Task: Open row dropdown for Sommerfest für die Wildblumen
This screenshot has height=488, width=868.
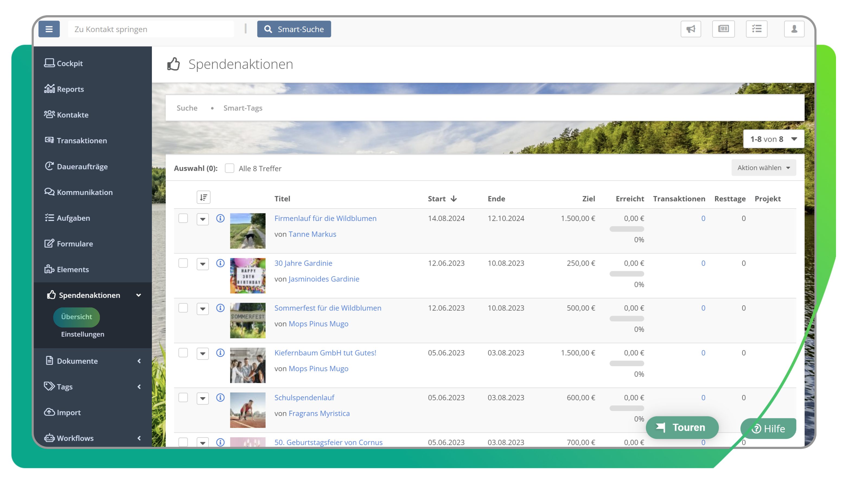Action: point(203,309)
